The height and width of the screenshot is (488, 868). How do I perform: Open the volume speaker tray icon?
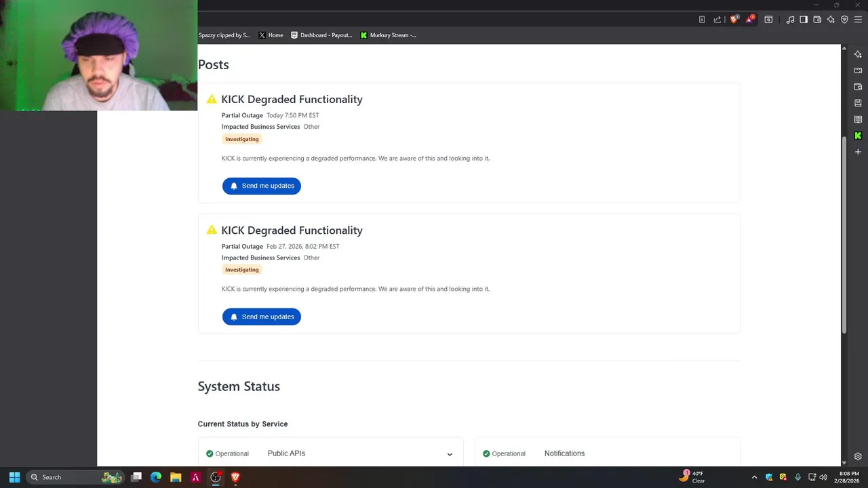click(x=823, y=477)
